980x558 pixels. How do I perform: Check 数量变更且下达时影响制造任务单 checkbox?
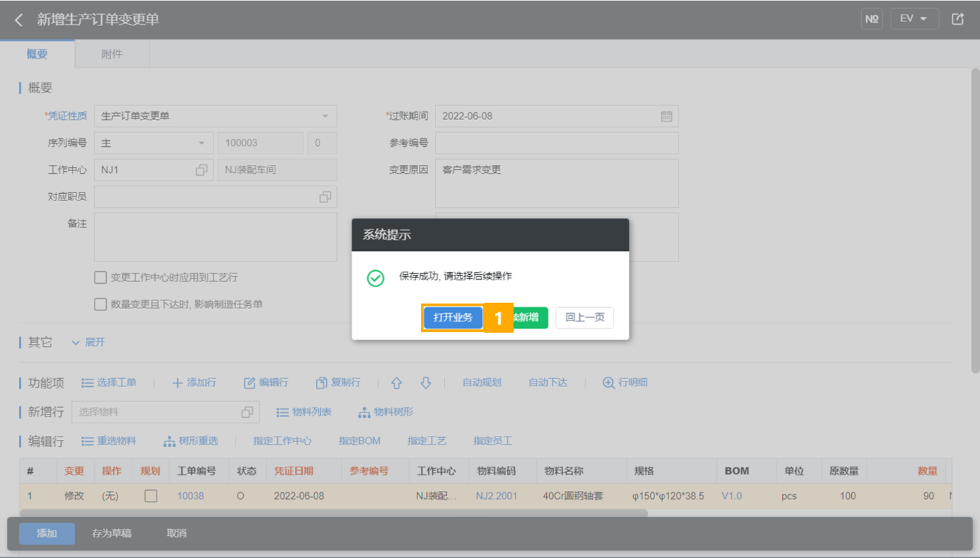101,304
